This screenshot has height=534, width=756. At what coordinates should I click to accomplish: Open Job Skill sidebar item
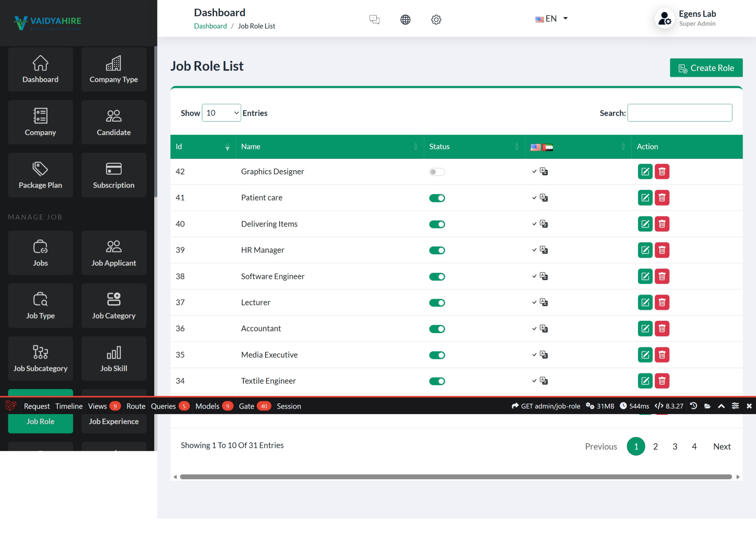coord(114,358)
